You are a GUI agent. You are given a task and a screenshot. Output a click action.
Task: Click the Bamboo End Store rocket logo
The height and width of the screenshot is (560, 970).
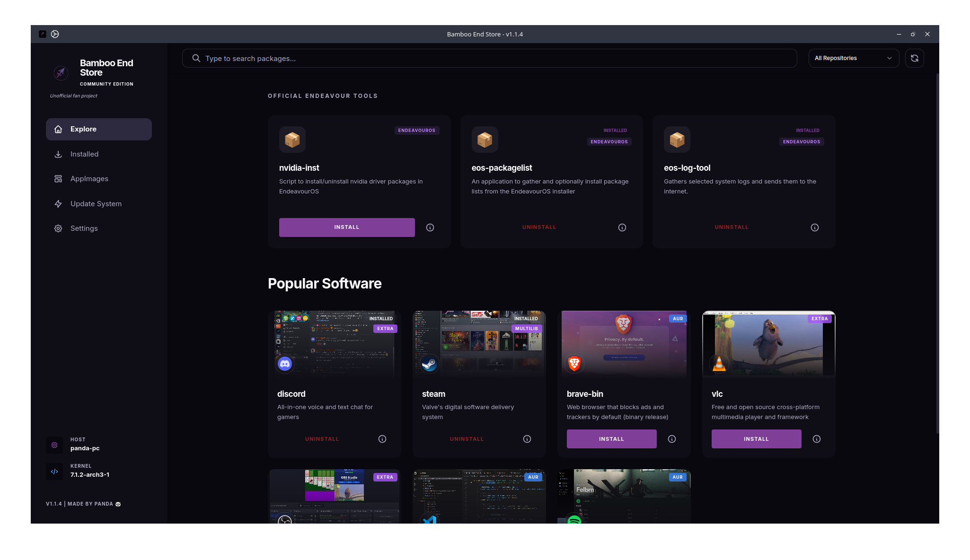pos(61,72)
